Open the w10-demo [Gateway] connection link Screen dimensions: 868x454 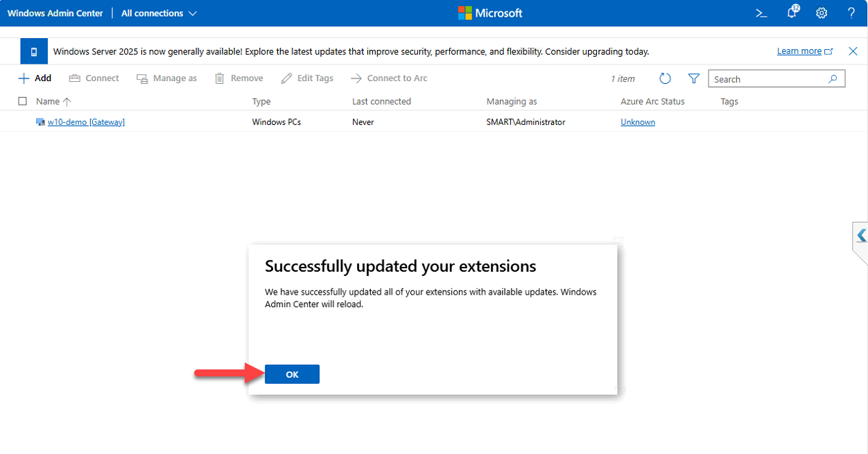[x=86, y=122]
